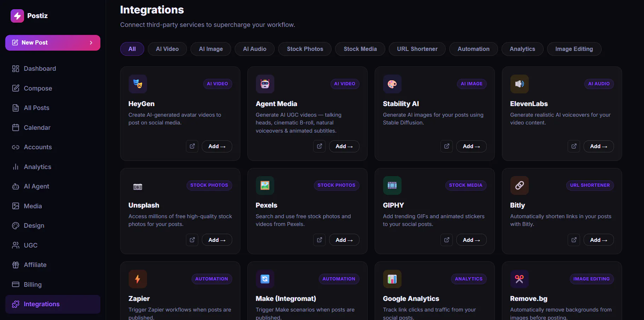Click the URL SHORTENER badge on Bitly

click(x=590, y=185)
